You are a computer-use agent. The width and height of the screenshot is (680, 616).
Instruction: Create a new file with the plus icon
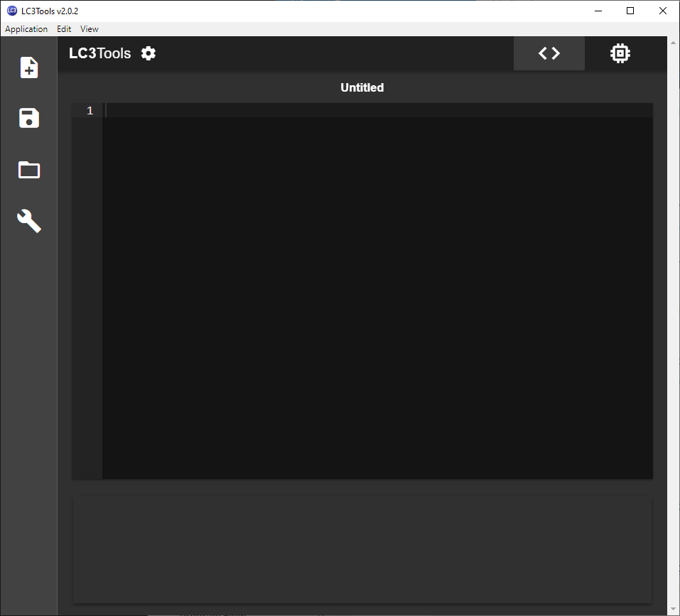tap(29, 67)
